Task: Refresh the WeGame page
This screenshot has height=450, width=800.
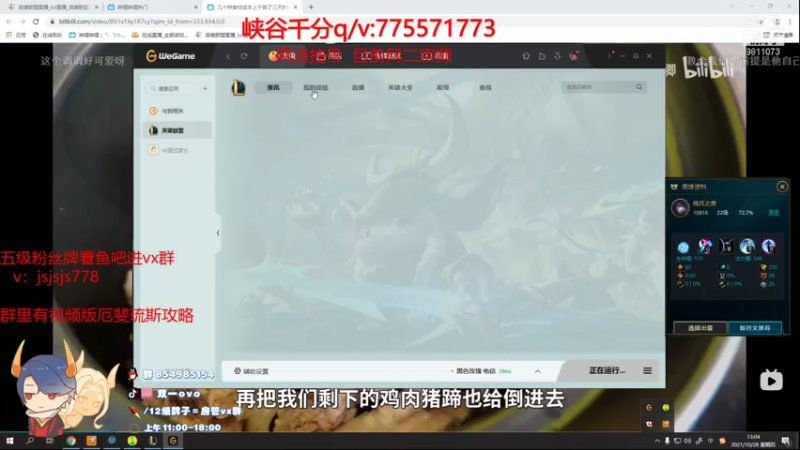Action: pyautogui.click(x=244, y=56)
